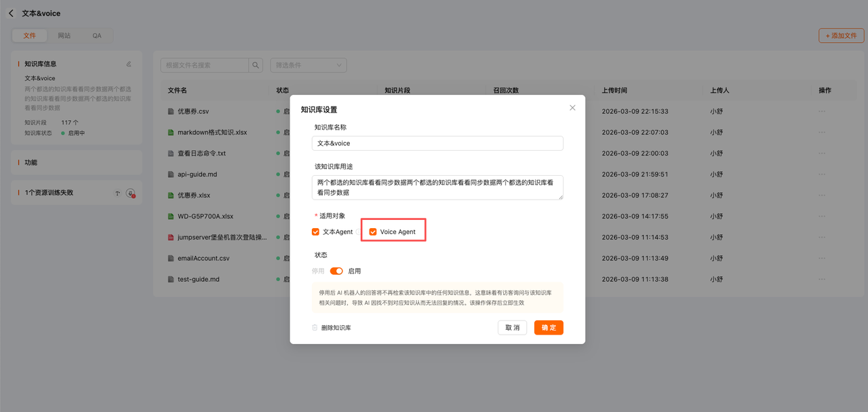Image resolution: width=868 pixels, height=412 pixels.
Task: Click the edit pencil in 知识库信息
Action: (x=129, y=64)
